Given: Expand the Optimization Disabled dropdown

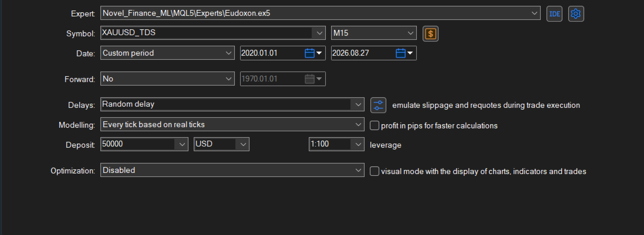Looking at the screenshot, I should [359, 170].
